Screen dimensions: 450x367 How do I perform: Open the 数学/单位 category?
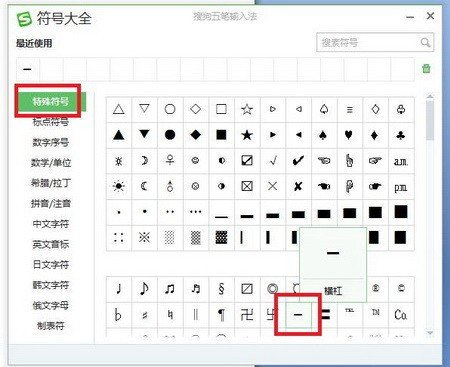[x=51, y=163]
